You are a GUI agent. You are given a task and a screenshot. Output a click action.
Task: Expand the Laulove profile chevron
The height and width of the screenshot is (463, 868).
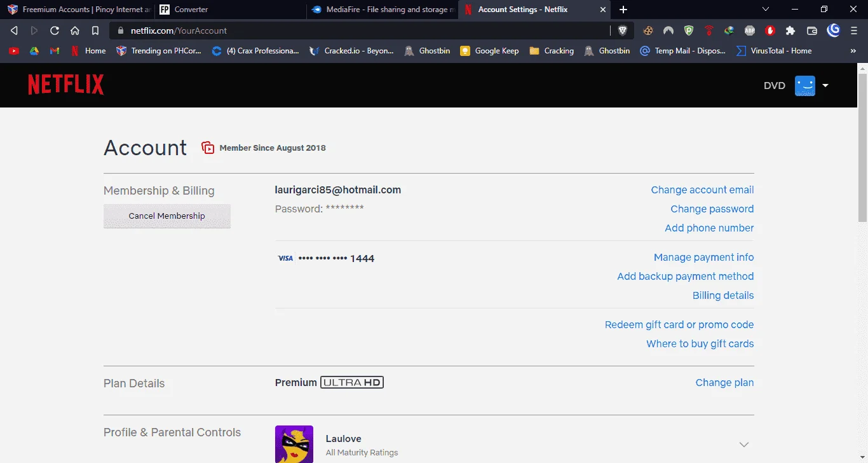[744, 445]
